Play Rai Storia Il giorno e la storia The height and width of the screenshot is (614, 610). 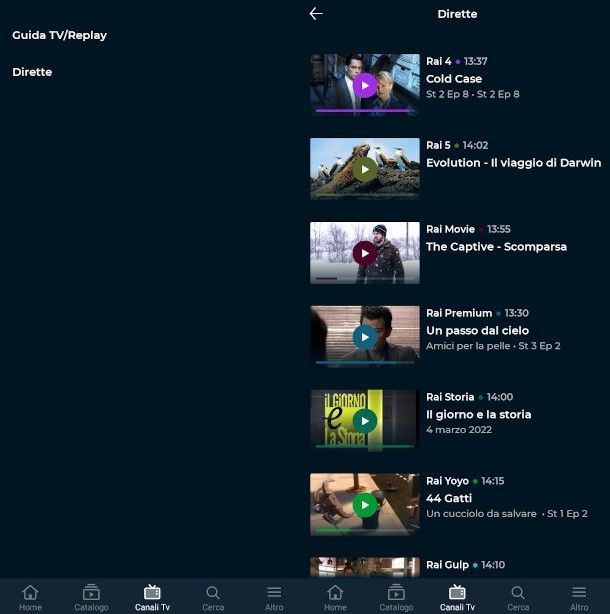click(x=365, y=421)
